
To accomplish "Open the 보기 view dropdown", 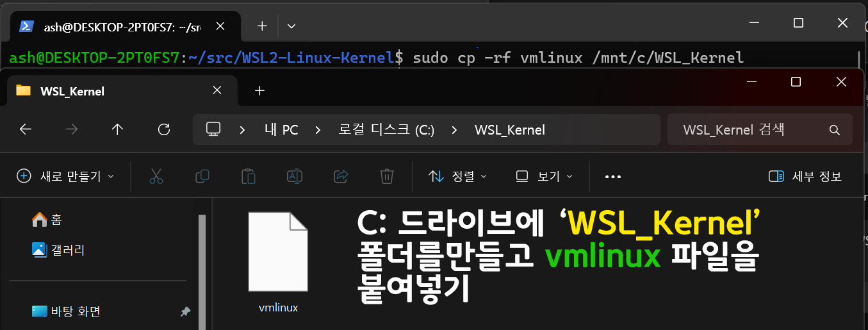I will click(x=545, y=176).
